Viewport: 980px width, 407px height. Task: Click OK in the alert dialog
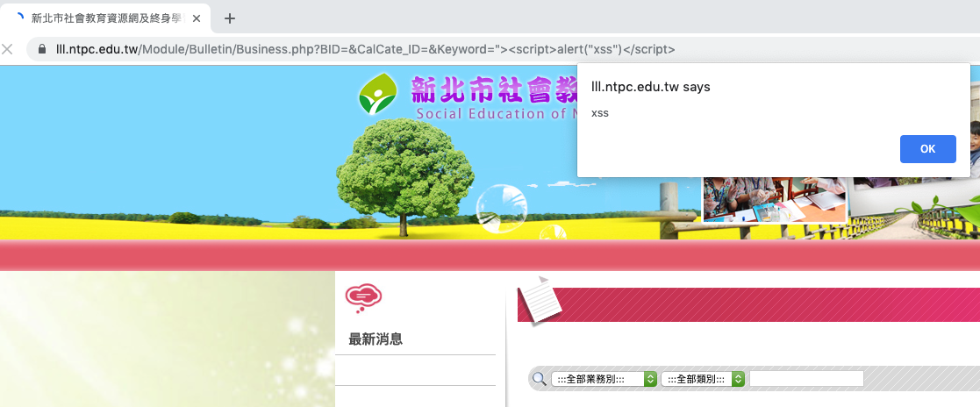coord(927,149)
